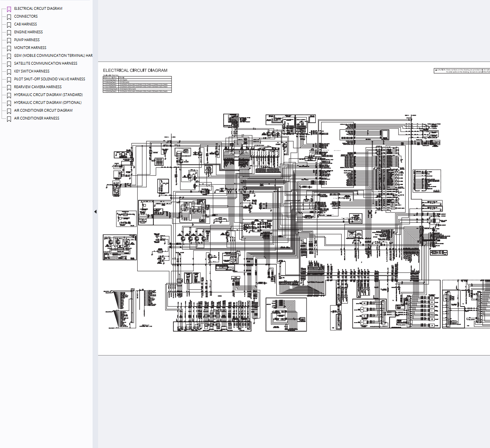Click bookmark icon beside KEY SWITCH HARNESS
The image size is (490, 448).
(x=9, y=72)
